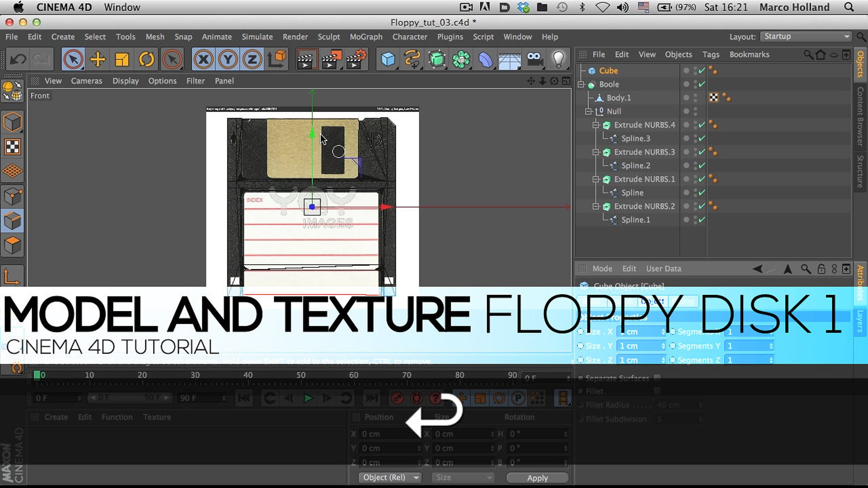868x488 pixels.
Task: Toggle the Boole object's green checkmark
Action: (702, 84)
